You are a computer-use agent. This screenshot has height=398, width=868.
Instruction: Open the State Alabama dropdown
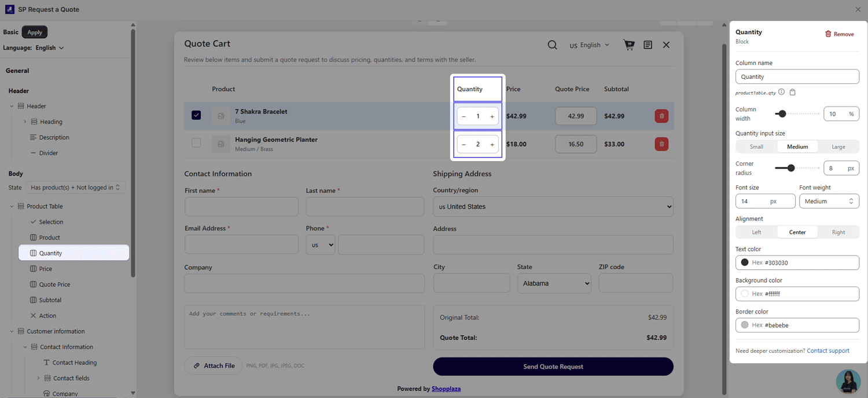[x=554, y=283]
